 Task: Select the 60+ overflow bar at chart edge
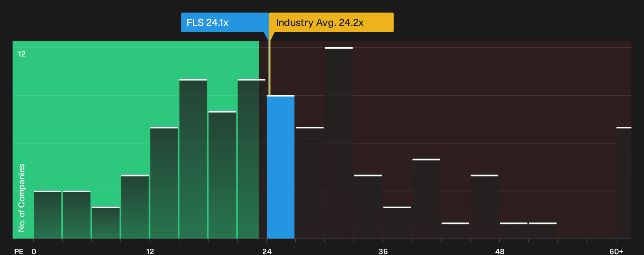624,183
